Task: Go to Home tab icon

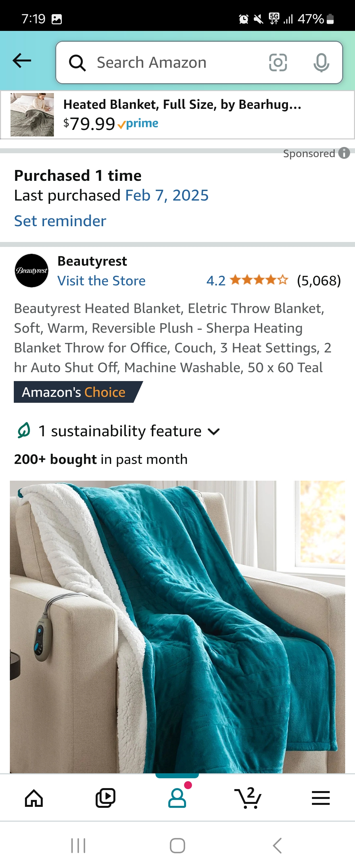Action: (34, 798)
